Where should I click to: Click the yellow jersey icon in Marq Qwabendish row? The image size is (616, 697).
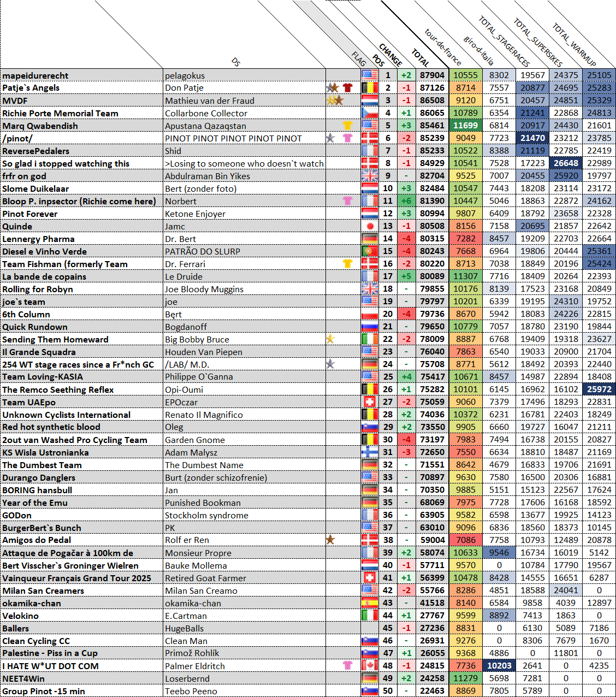point(347,125)
